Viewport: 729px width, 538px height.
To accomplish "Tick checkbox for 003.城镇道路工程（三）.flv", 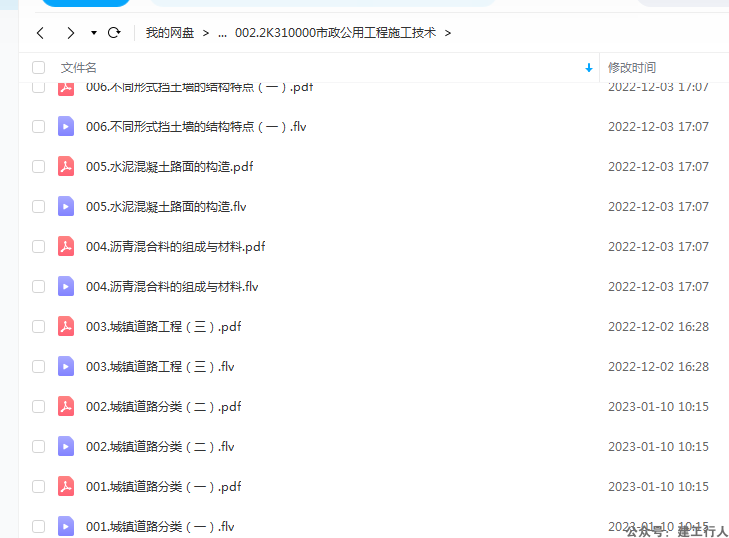I will pyautogui.click(x=39, y=366).
